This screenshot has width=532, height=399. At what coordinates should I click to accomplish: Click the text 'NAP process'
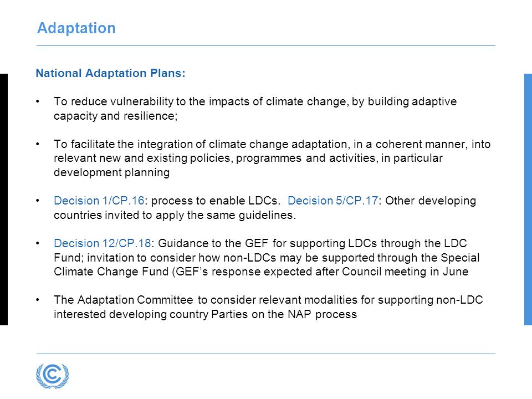[x=323, y=314]
